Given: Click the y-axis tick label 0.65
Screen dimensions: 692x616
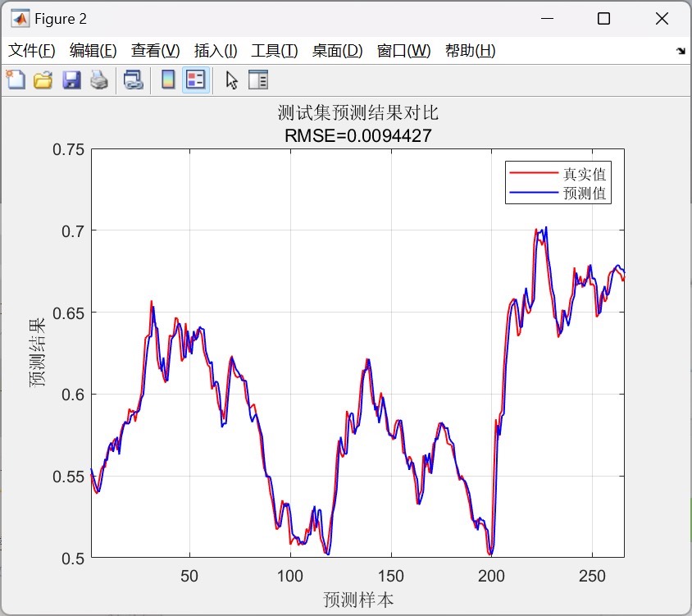Looking at the screenshot, I should pos(68,313).
